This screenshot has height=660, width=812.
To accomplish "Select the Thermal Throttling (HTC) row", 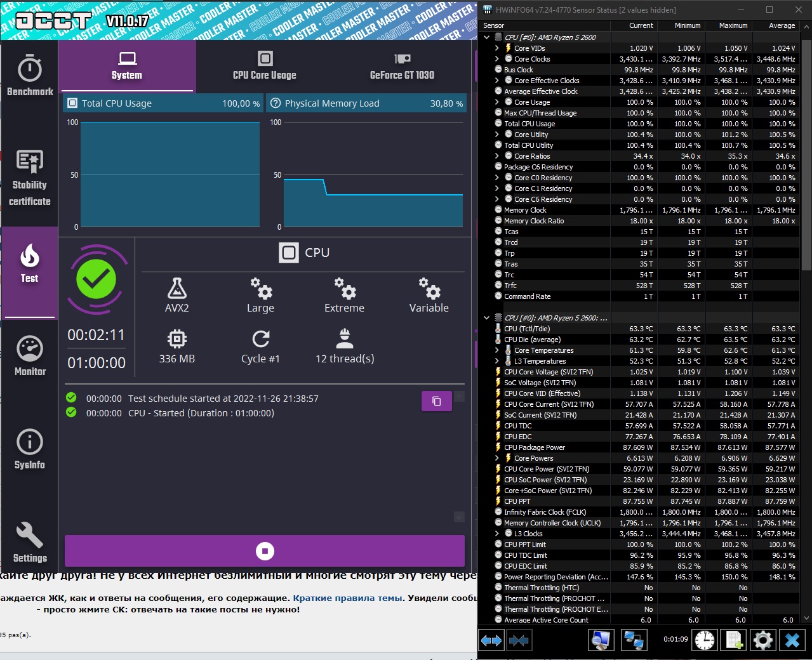I will click(640, 588).
